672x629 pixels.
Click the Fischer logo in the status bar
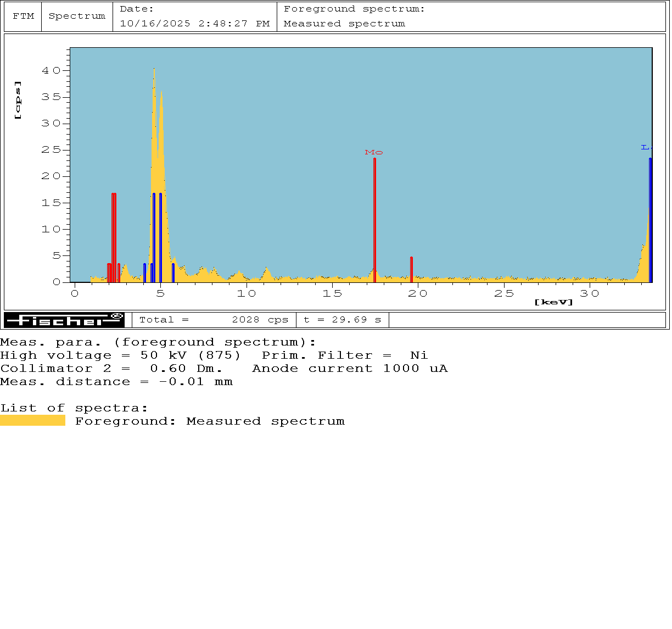tap(64, 320)
